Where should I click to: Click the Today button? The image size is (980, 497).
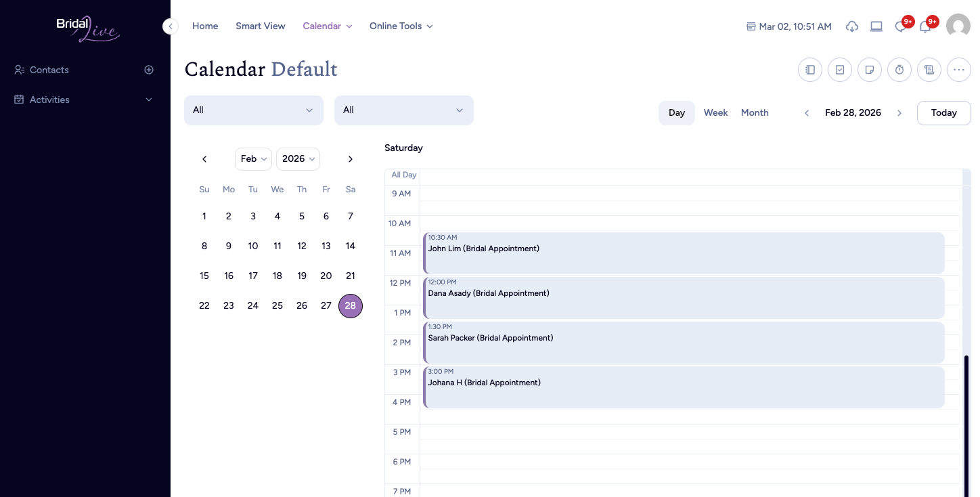pyautogui.click(x=943, y=112)
